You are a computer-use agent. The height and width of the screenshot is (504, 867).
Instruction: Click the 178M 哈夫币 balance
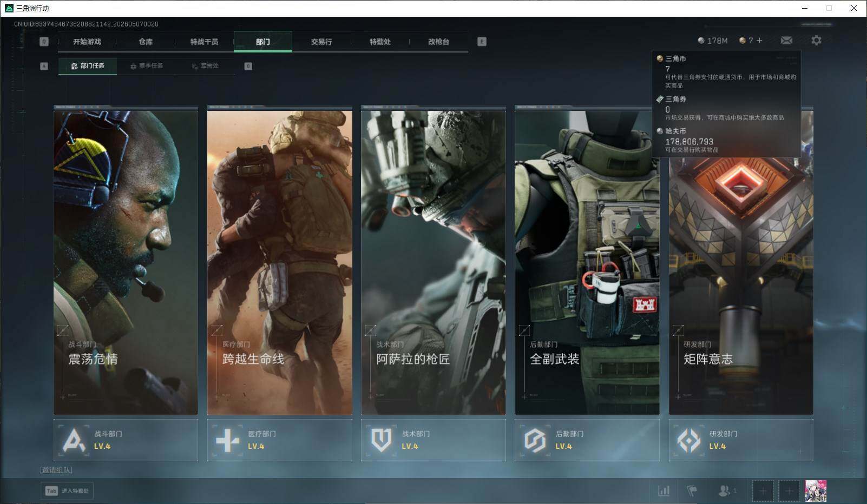[713, 41]
